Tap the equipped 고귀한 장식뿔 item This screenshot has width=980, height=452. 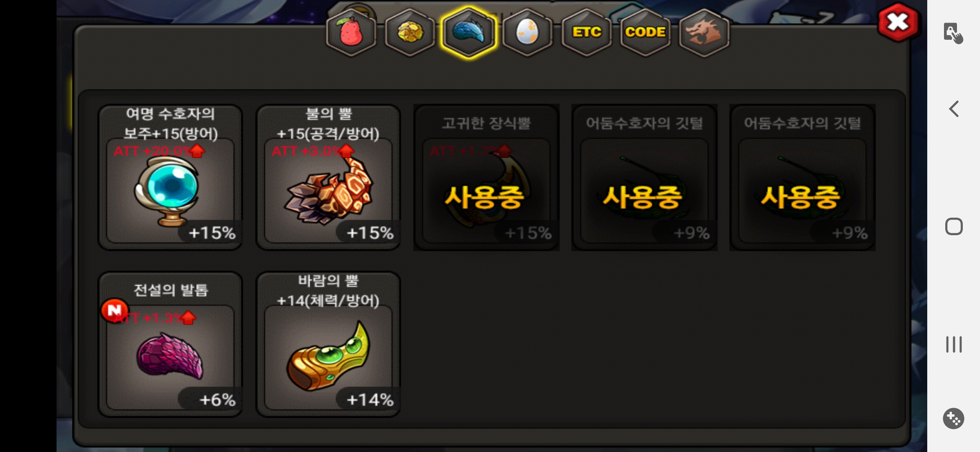point(486,177)
